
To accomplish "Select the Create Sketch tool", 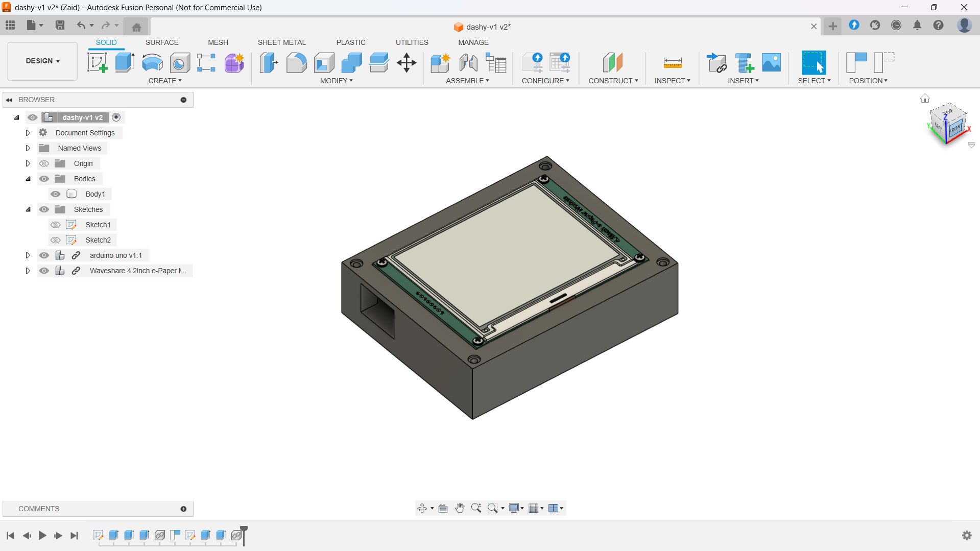I will tap(97, 63).
